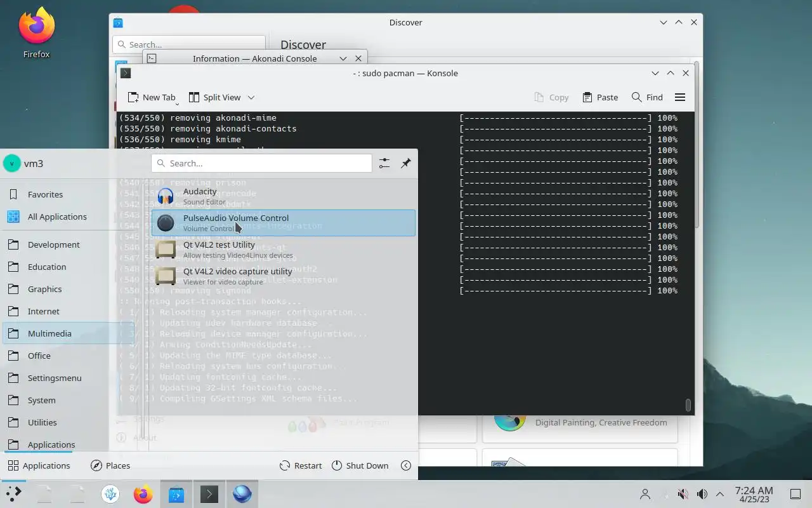Click the clock showing 7:24 AM
This screenshot has height=508, width=812.
tap(754, 494)
